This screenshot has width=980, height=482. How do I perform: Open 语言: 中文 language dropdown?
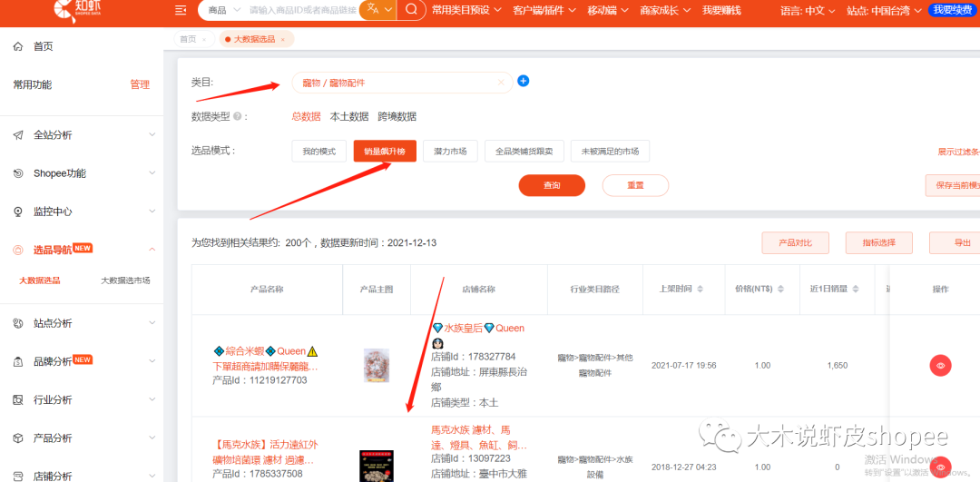808,10
